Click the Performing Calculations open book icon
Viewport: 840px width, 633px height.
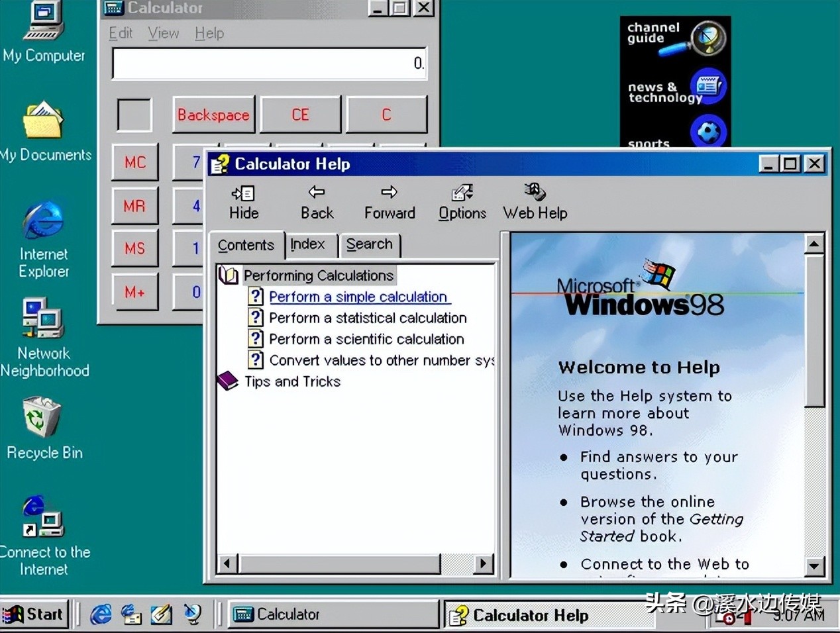tap(229, 275)
